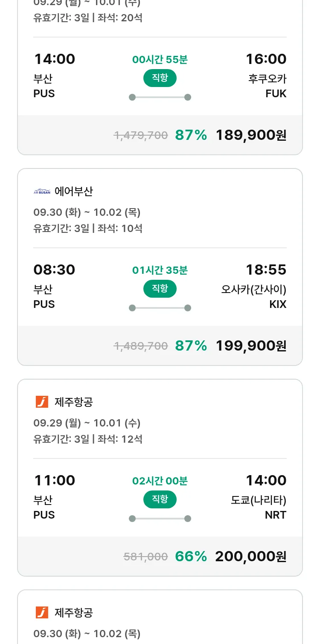Click the route line on the Narita flight
Image resolution: width=320 pixels, height=644 pixels.
click(x=160, y=519)
